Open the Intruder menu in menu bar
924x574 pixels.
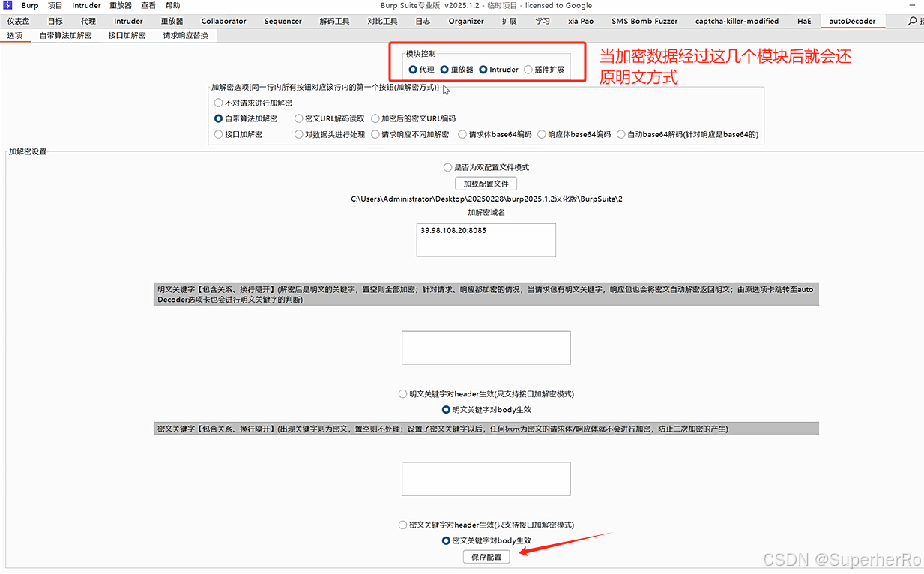pos(86,5)
